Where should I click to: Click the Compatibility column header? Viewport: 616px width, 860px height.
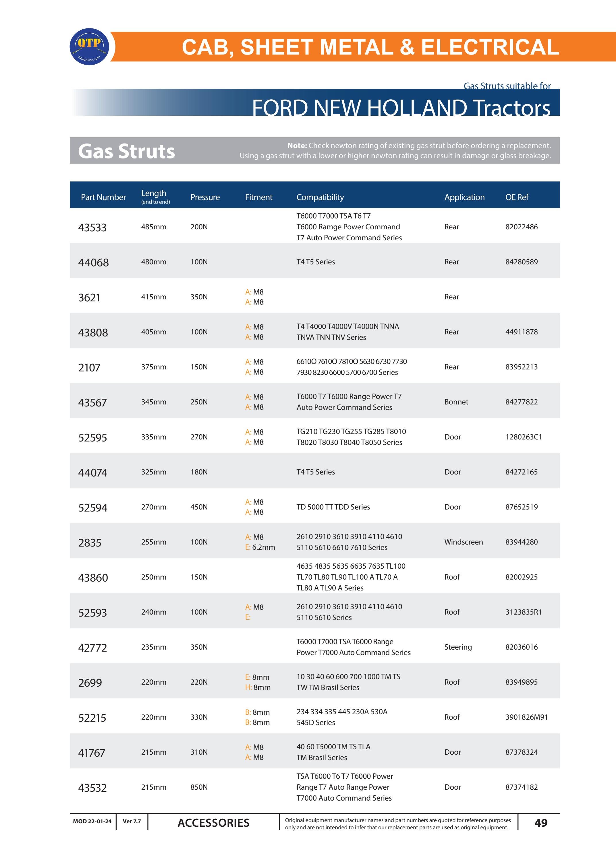tap(320, 197)
